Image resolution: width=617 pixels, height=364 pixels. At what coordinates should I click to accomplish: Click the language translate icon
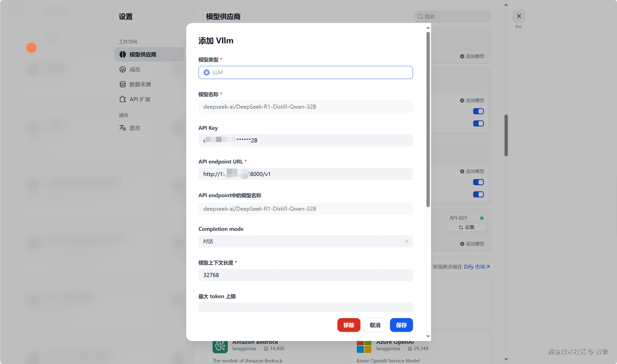[x=123, y=128]
